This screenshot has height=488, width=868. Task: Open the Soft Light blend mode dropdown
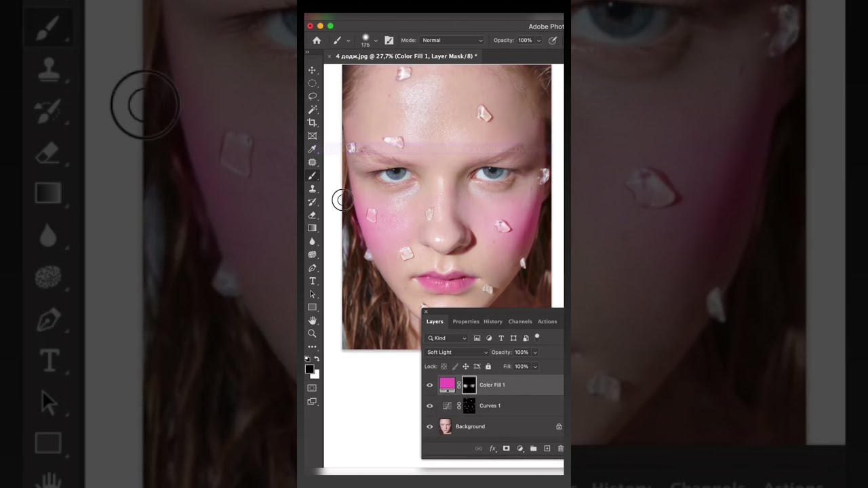(x=457, y=352)
